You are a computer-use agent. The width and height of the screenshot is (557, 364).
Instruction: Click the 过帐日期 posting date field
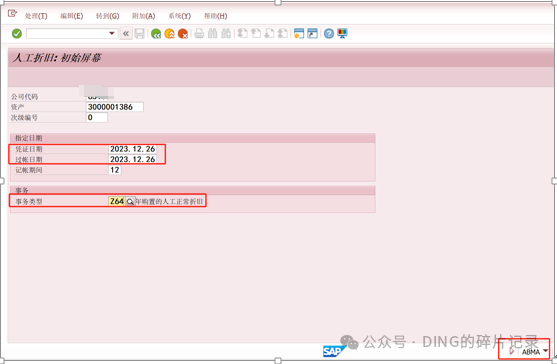click(133, 159)
